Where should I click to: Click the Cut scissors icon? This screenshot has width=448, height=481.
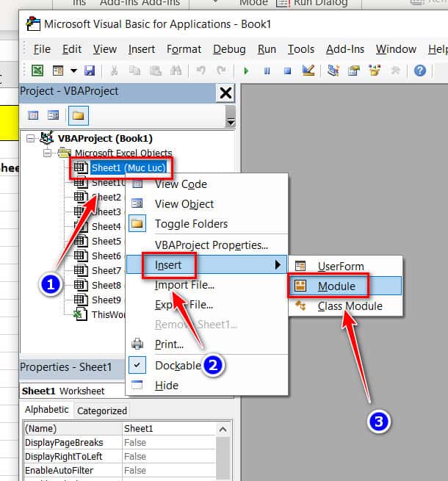click(x=114, y=70)
